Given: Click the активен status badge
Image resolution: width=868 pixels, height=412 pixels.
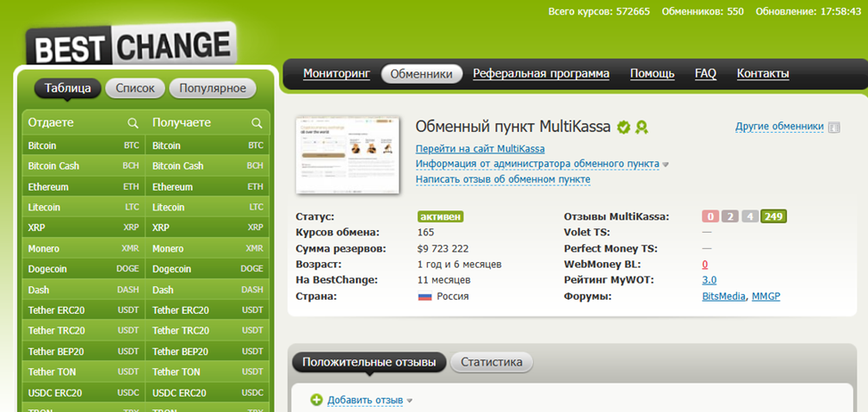Looking at the screenshot, I should tap(440, 217).
